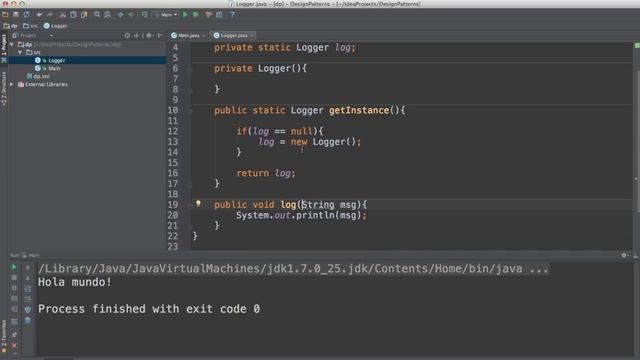This screenshot has height=360, width=640.
Task: Click 'System.out.println(msg);' code line
Action: tap(301, 215)
